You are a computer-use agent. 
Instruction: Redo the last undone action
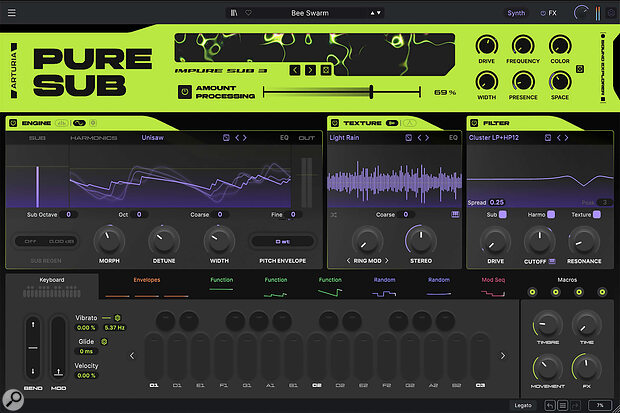pos(575,405)
